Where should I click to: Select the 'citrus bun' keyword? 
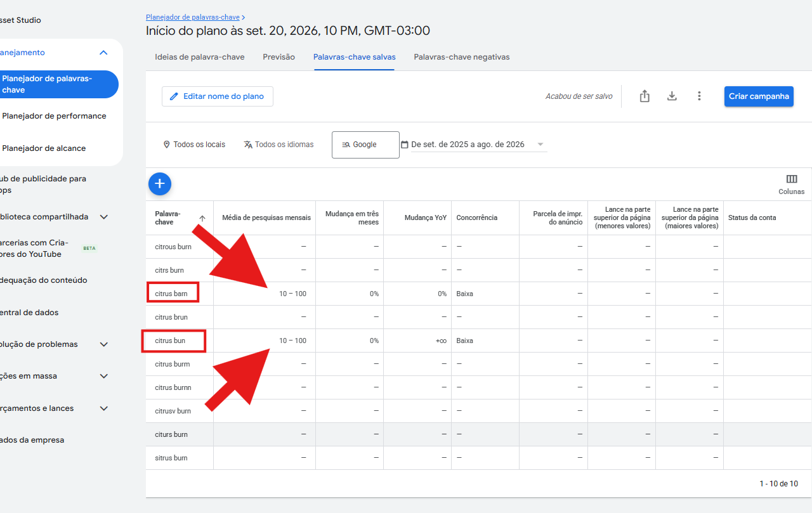(x=170, y=341)
